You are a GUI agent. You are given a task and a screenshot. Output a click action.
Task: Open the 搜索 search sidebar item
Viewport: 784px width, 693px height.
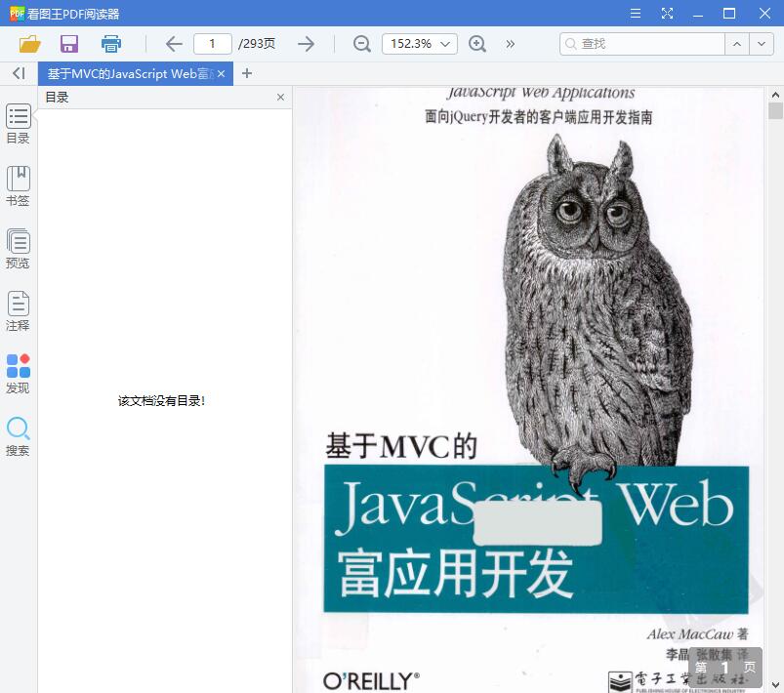[18, 436]
